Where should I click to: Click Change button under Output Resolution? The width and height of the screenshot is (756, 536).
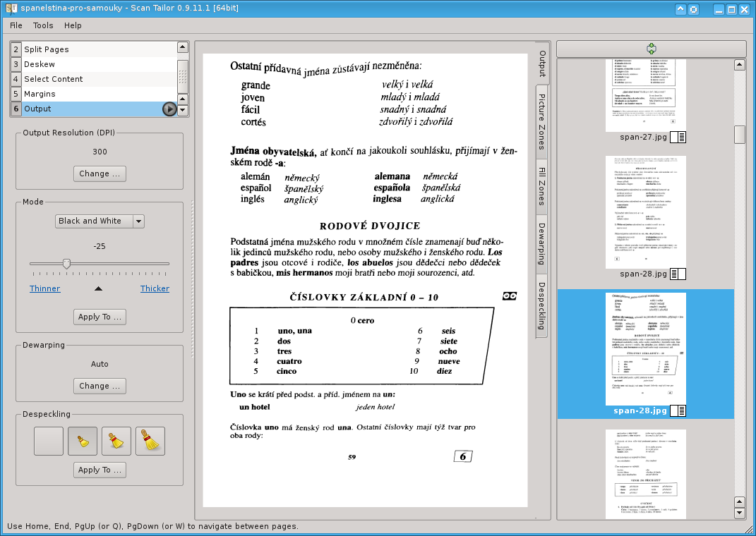click(100, 174)
